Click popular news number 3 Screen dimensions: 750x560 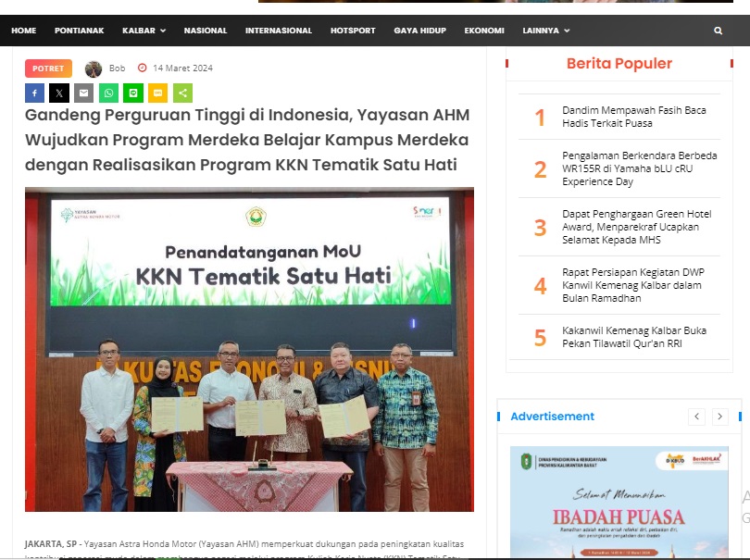point(540,228)
